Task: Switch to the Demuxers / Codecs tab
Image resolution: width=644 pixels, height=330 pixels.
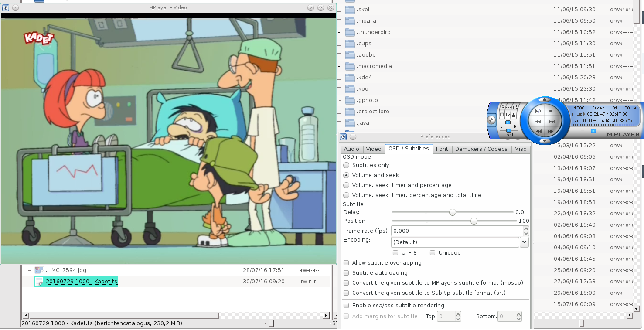Action: point(481,149)
